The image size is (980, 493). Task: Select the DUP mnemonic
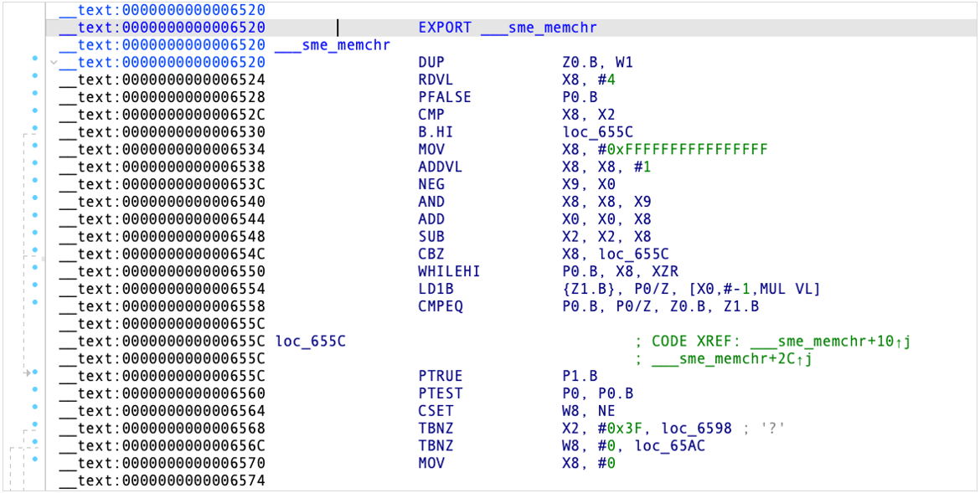coord(431,63)
